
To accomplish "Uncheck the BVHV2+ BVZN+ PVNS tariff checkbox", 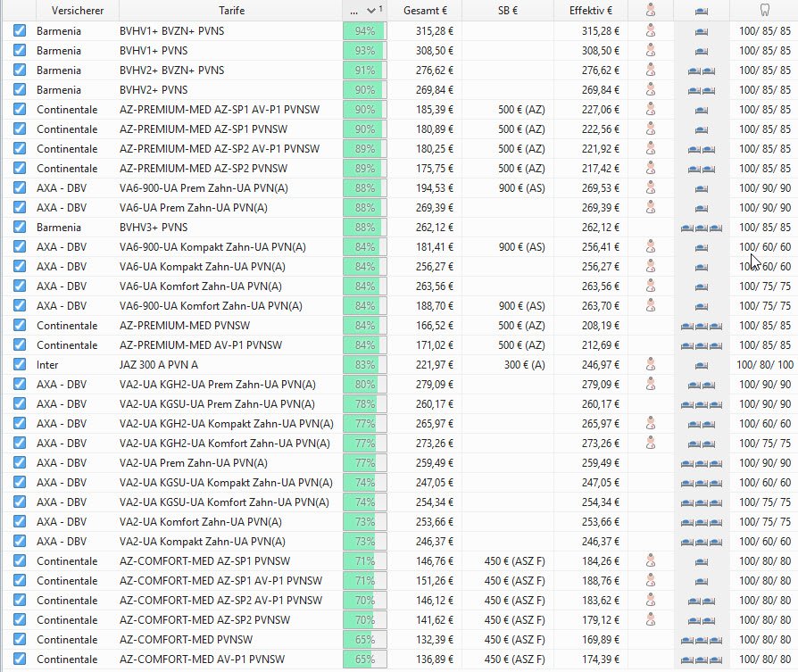I will [x=20, y=70].
